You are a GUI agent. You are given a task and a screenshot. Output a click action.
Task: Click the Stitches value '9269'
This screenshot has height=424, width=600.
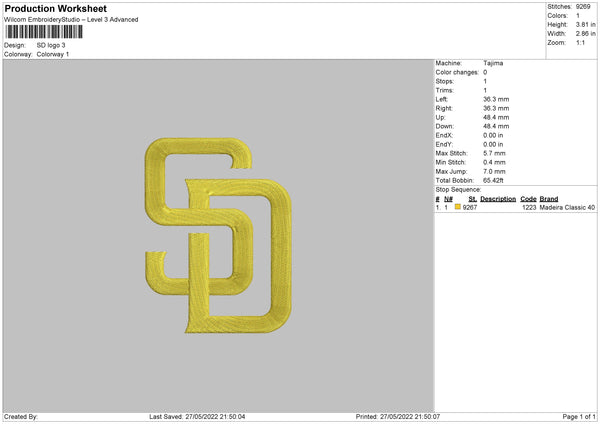click(583, 7)
